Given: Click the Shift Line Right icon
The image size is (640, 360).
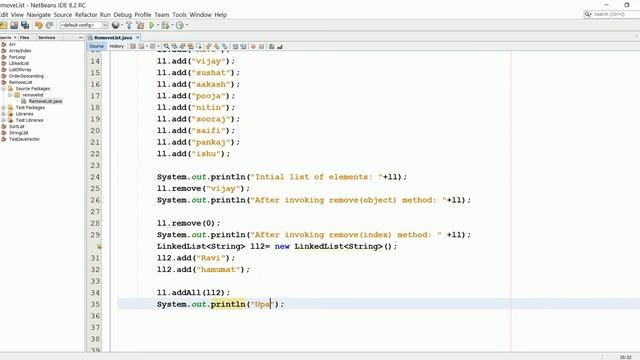Looking at the screenshot, I should coord(243,47).
